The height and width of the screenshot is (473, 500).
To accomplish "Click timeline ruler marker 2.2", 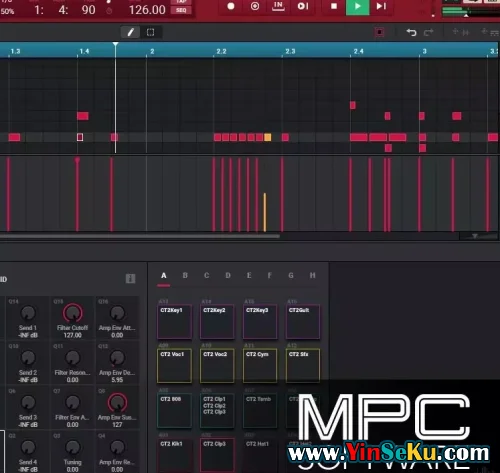I will [221, 51].
